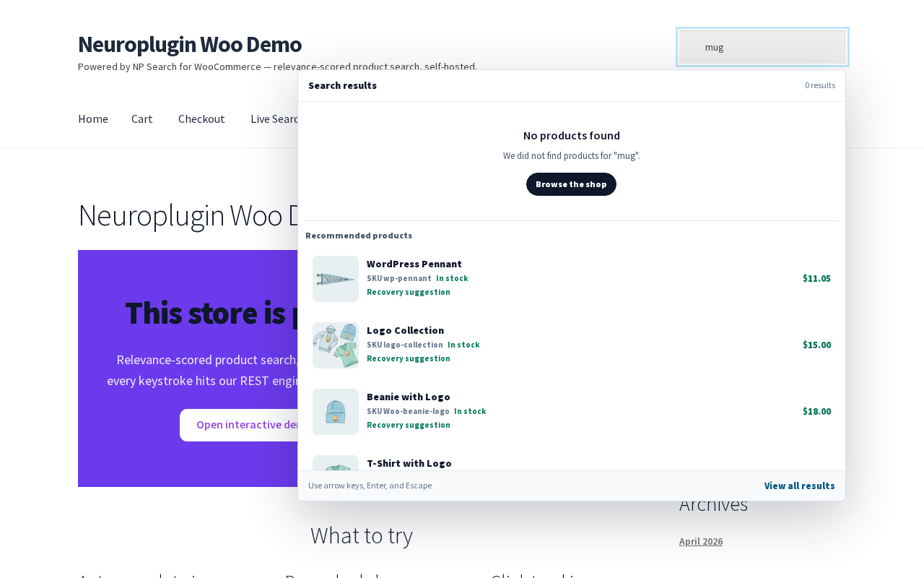The width and height of the screenshot is (924, 578).
Task: Click the Archives heading
Action: pos(713,505)
